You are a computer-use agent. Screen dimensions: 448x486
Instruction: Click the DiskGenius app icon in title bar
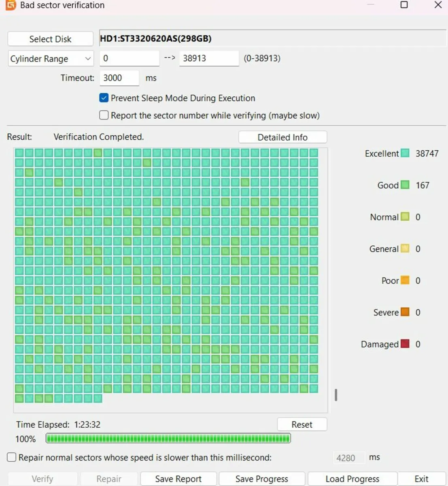tap(11, 5)
